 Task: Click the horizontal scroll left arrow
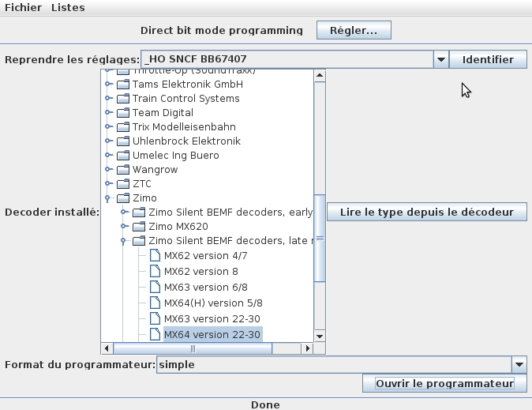(x=107, y=348)
